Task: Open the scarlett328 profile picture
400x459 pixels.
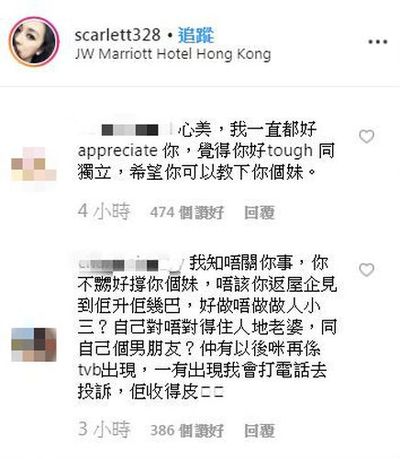Action: 34,41
